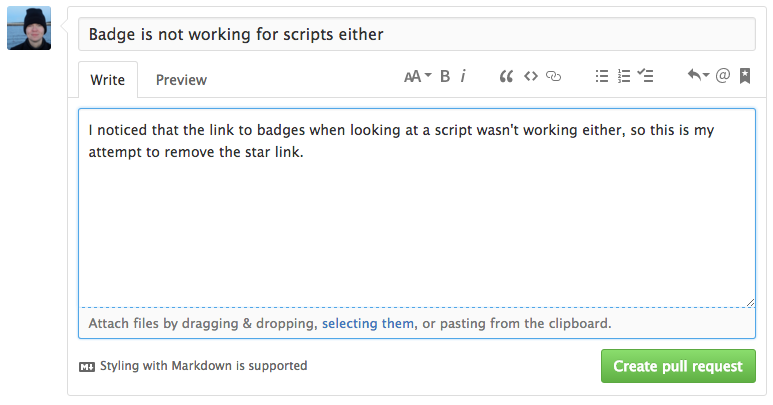Insert a blockquote using the quote icon
The width and height of the screenshot is (773, 405).
click(x=506, y=76)
